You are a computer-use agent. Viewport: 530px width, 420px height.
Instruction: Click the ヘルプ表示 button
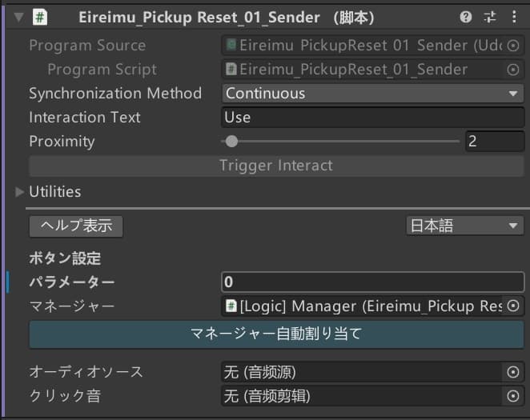coord(76,226)
